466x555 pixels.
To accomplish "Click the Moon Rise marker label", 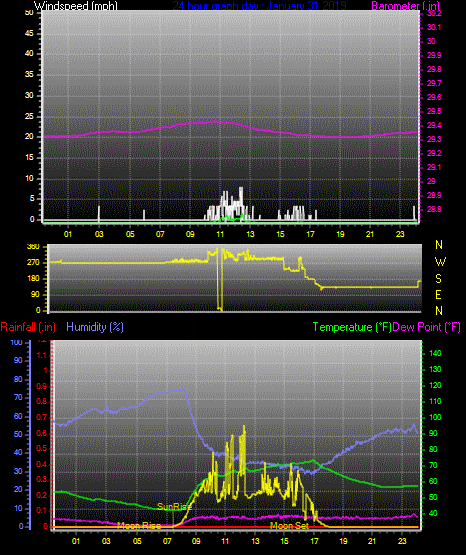I will (139, 525).
